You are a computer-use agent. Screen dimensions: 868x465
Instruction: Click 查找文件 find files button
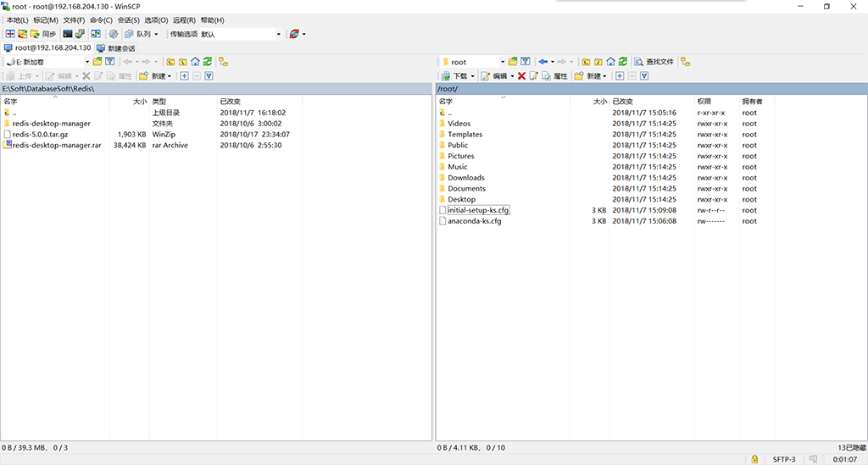pos(654,61)
